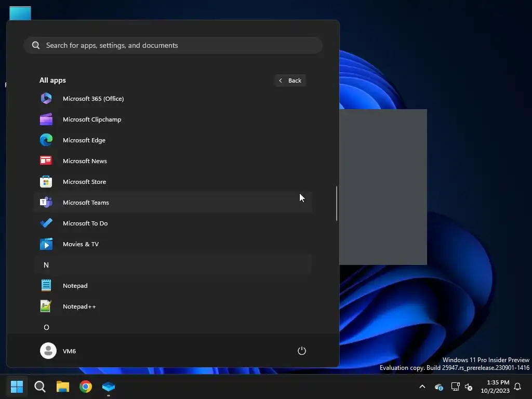Open clock showing 1:35 PM 10/2/2023
This screenshot has height=399, width=532.
click(x=495, y=387)
